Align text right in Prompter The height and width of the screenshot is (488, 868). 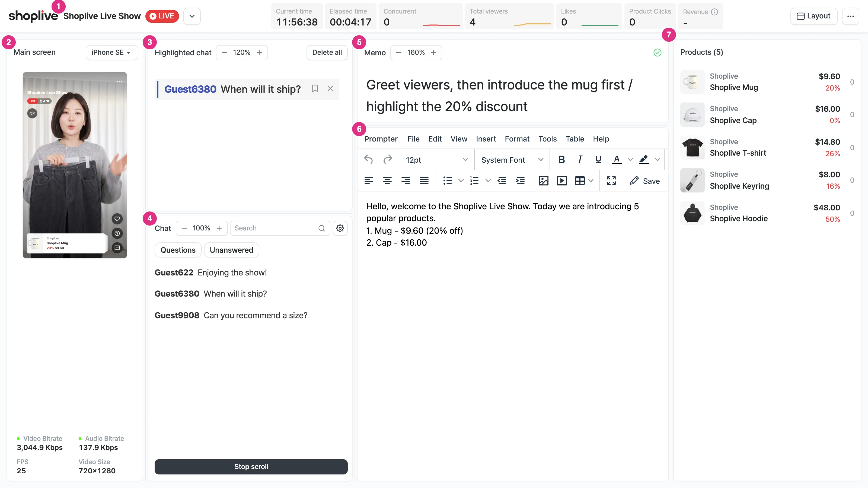tap(406, 181)
